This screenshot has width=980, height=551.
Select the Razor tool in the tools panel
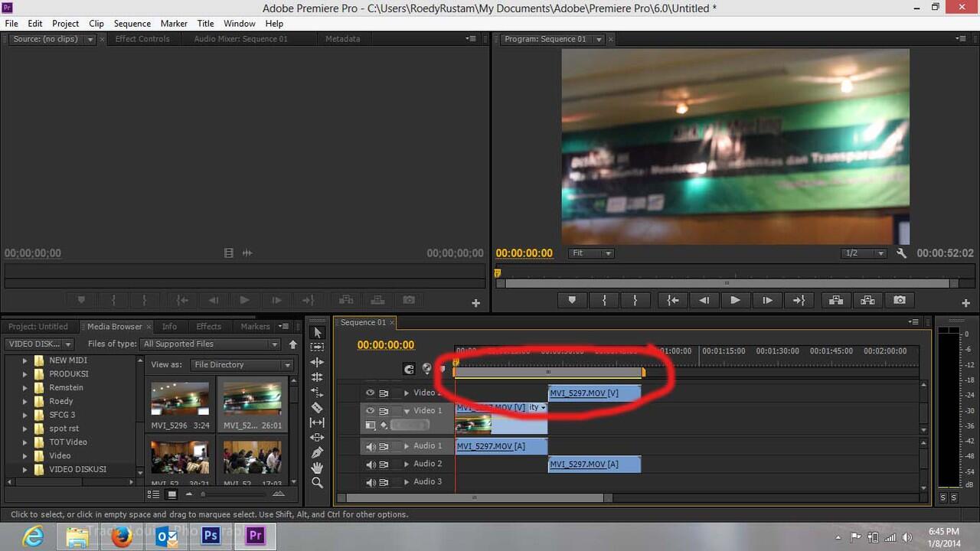coord(317,407)
